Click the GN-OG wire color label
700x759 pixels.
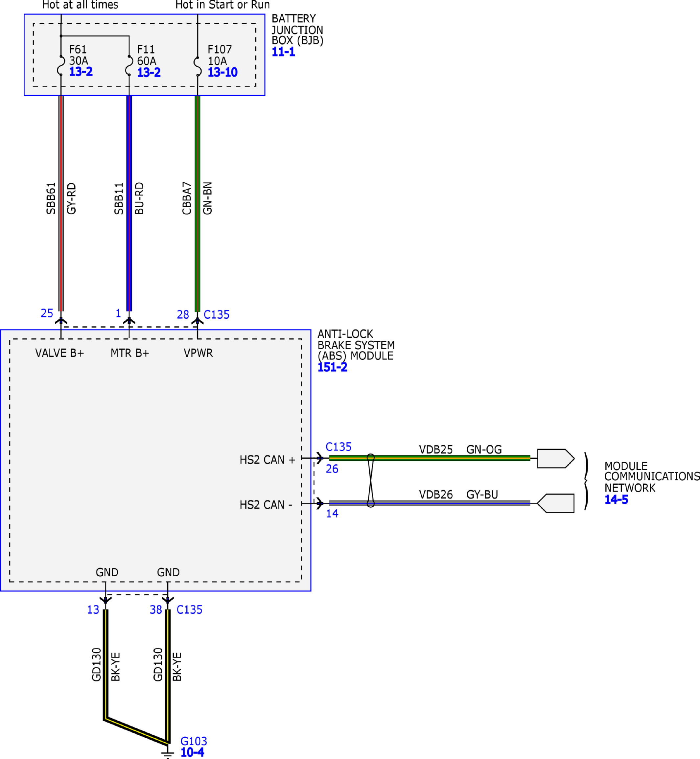pos(484,449)
